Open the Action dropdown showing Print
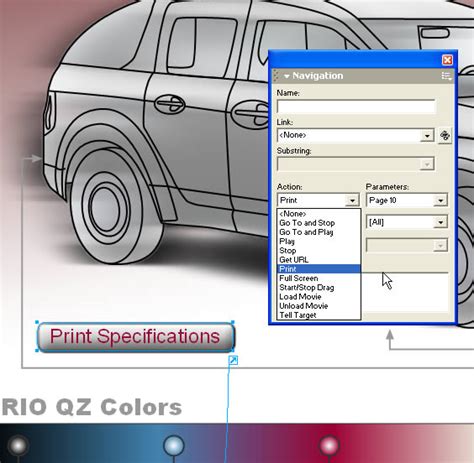This screenshot has height=463, width=474. [x=318, y=200]
